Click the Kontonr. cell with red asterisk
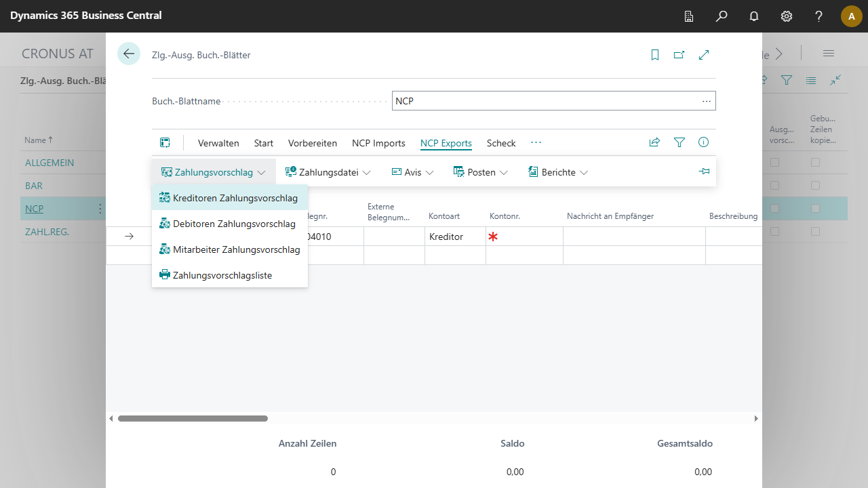Viewport: 868px width, 488px height. click(524, 237)
